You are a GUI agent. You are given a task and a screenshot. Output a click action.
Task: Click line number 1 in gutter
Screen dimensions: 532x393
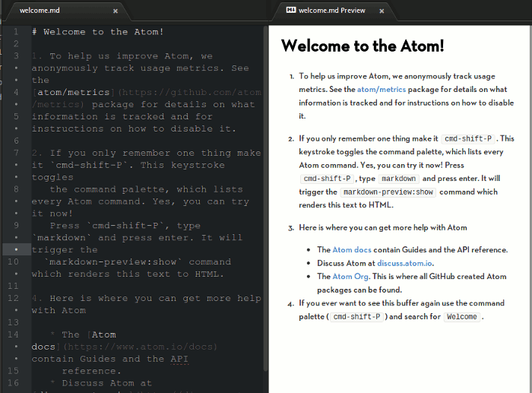pyautogui.click(x=16, y=32)
